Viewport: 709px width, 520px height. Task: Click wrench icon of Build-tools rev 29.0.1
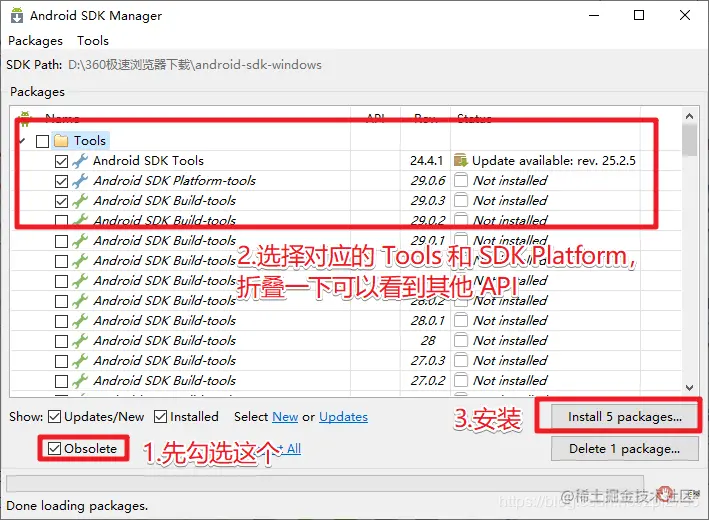tap(80, 241)
